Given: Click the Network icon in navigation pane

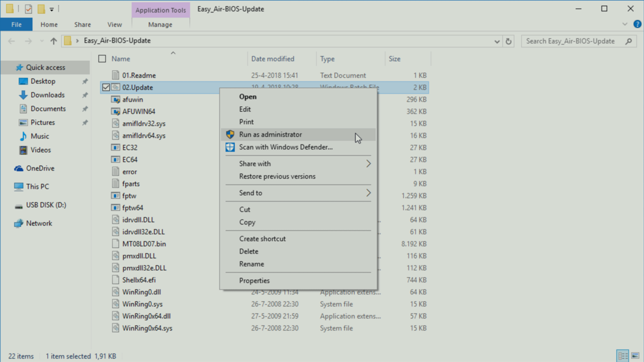Looking at the screenshot, I should 19,223.
